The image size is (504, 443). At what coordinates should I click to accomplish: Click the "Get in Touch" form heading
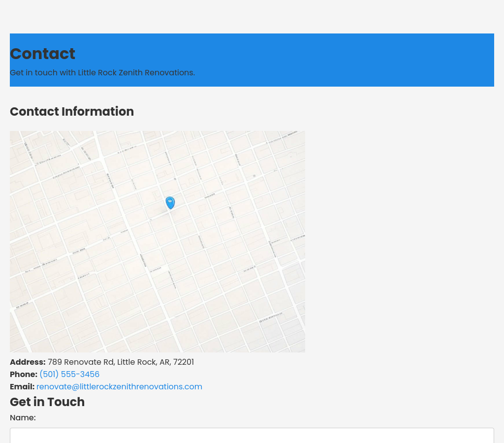click(x=47, y=402)
